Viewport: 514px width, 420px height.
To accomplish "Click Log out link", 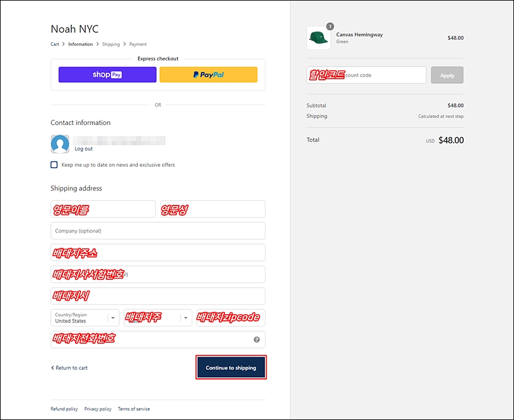I will tap(83, 149).
